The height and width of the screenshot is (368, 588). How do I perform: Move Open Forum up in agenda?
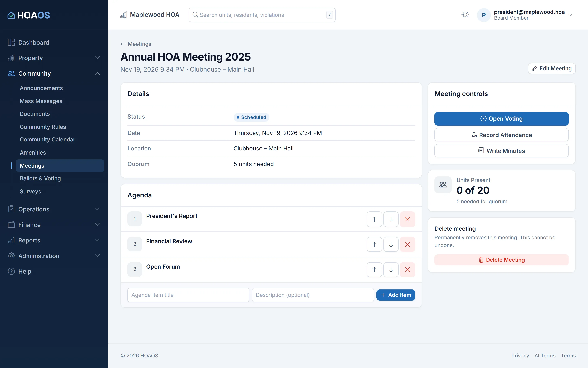[374, 269]
